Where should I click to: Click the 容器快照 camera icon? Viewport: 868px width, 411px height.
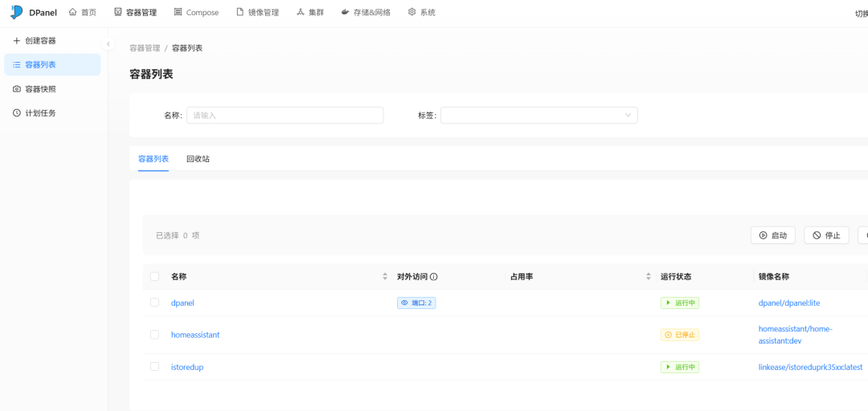(x=16, y=89)
